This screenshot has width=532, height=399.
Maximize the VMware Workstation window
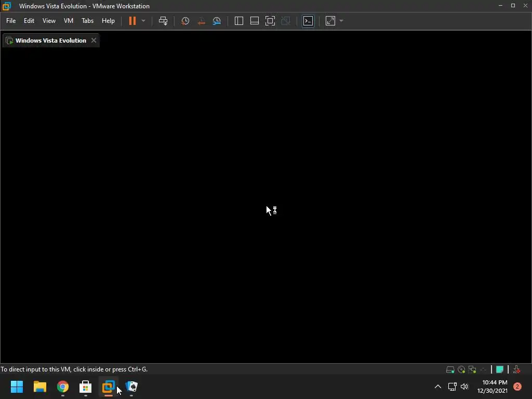(x=513, y=6)
